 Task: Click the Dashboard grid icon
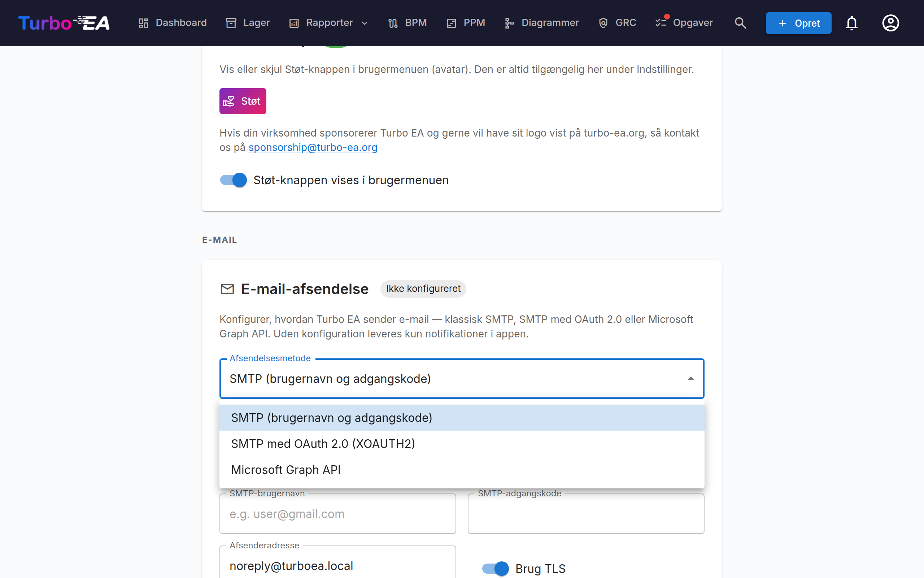pyautogui.click(x=143, y=23)
